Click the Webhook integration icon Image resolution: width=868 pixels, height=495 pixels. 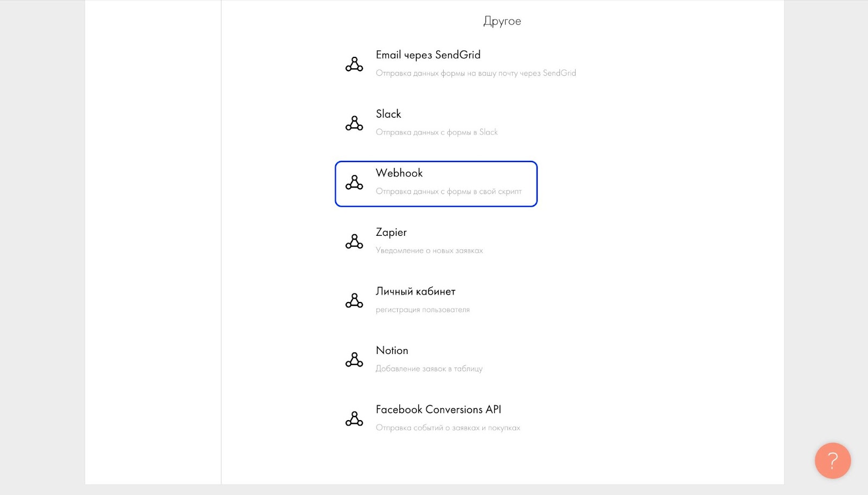[354, 182]
